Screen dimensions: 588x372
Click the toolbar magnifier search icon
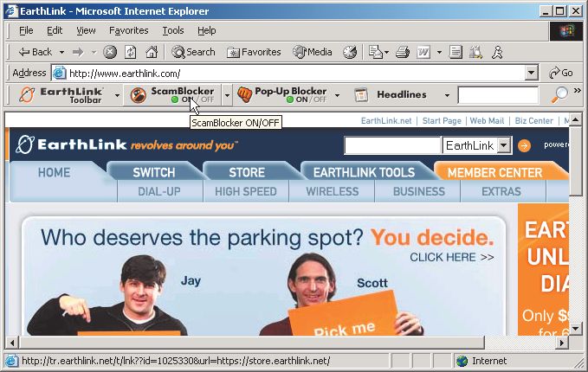559,95
